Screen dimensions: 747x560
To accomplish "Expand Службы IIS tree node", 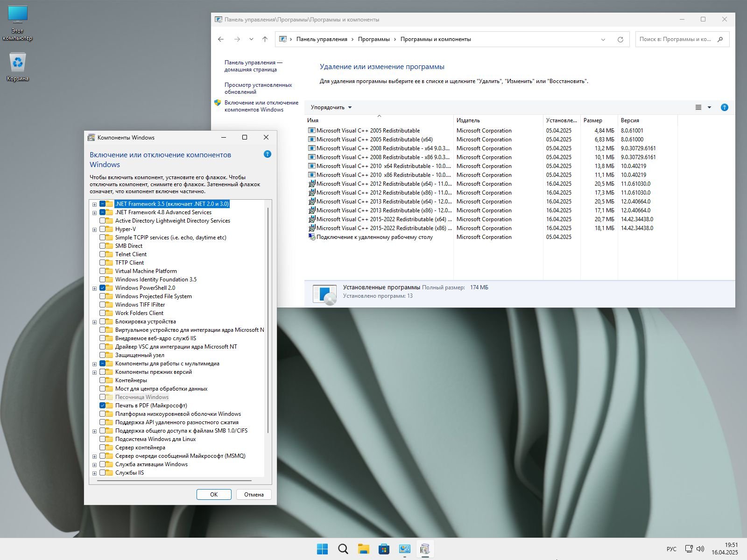I will point(94,473).
